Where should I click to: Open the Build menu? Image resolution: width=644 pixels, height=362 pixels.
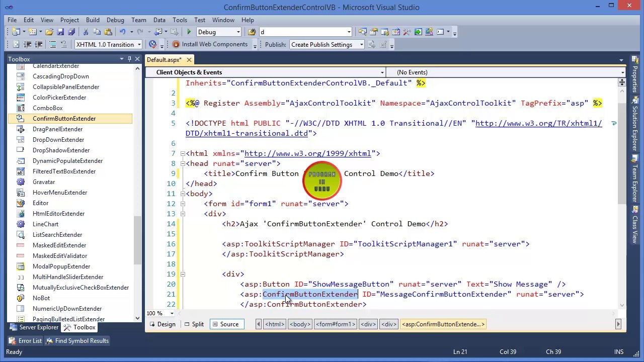(x=93, y=20)
